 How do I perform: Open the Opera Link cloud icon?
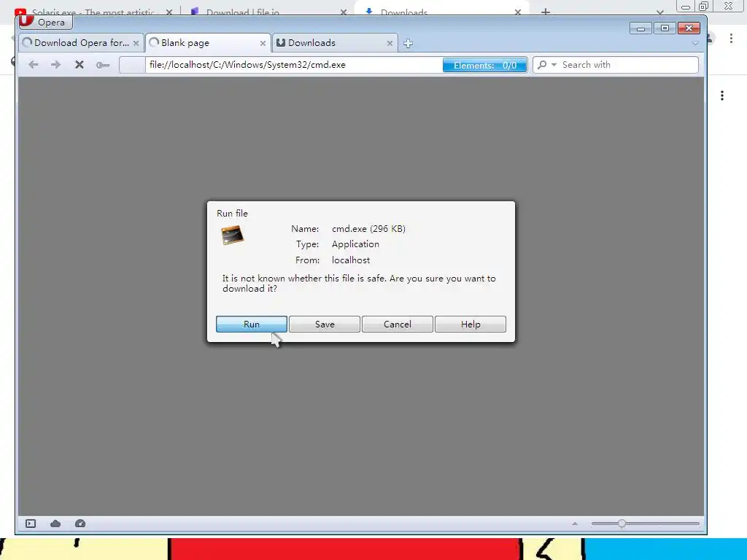55,524
